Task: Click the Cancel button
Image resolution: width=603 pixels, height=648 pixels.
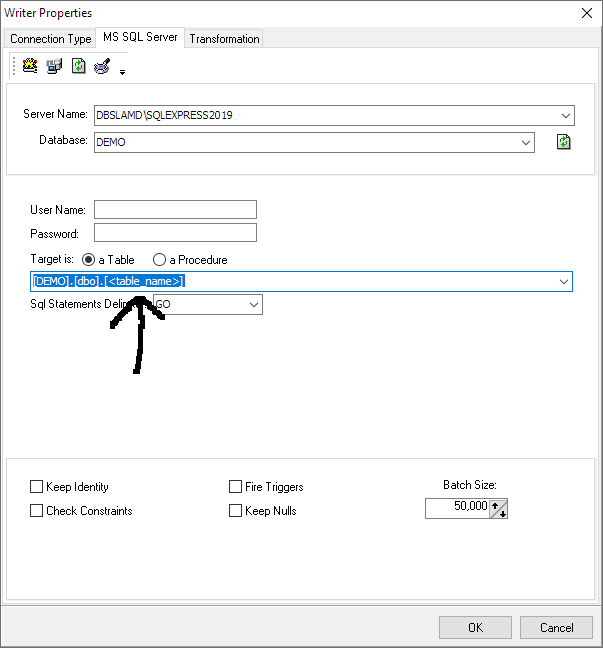Action: click(556, 627)
